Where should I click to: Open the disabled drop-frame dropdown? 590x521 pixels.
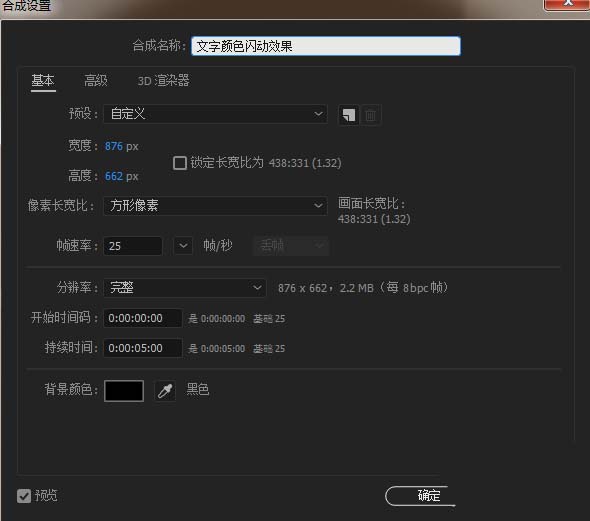point(291,246)
